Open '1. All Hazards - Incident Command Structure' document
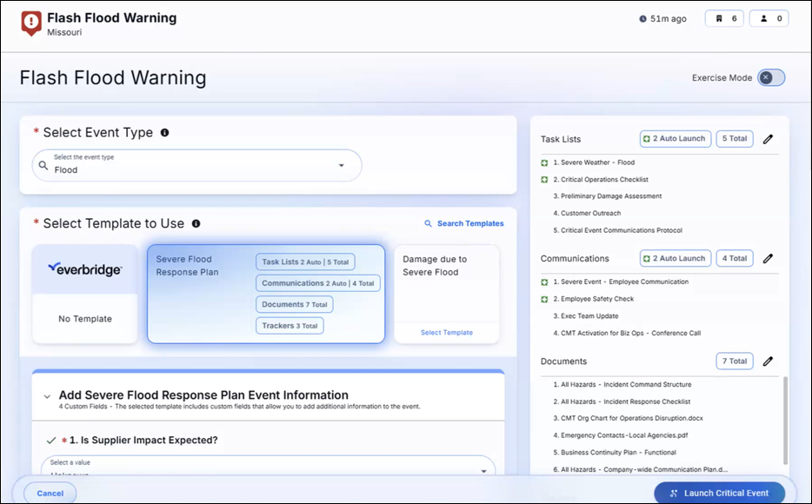The width and height of the screenshot is (812, 504). pos(622,384)
